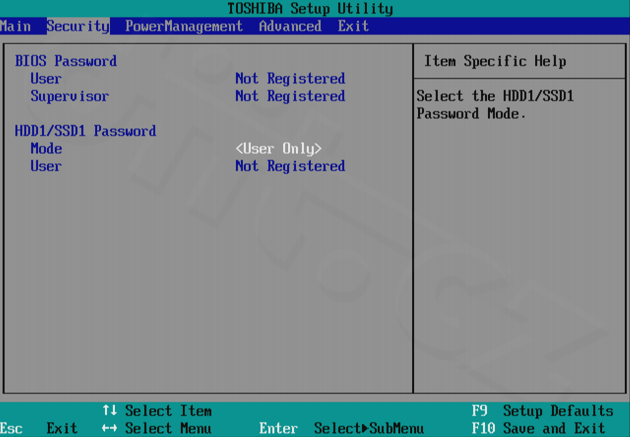Click the HDD1/SSD1 Password Mode help text
Viewport: 630px width, 437px height.
click(x=495, y=105)
